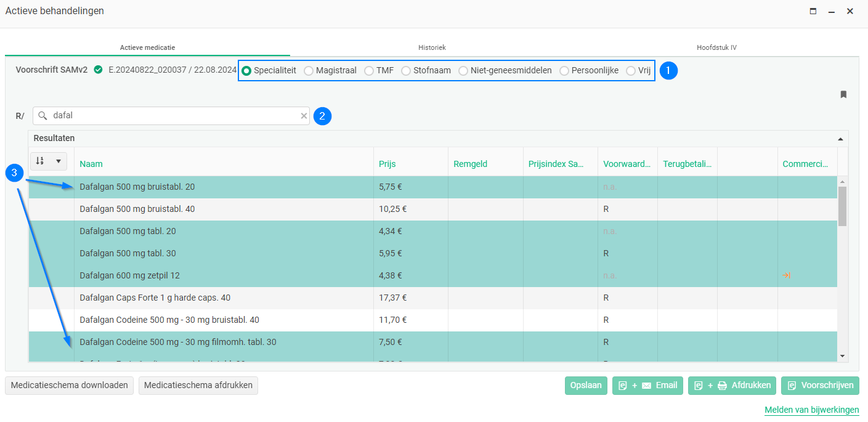Click the 11,70 € price cell

[410, 320]
